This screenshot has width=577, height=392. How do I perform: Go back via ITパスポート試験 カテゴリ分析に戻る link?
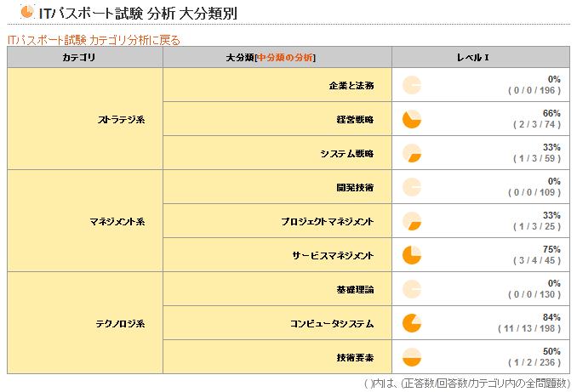pos(94,40)
